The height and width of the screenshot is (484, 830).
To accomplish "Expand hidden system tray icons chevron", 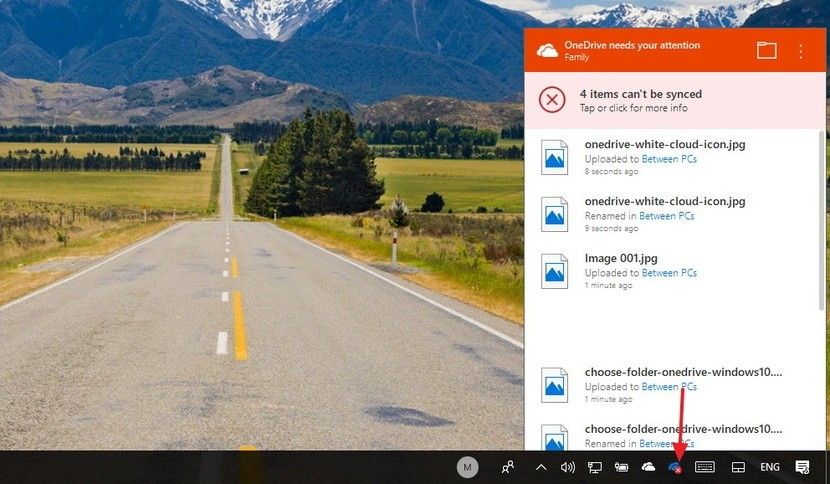I will tap(541, 467).
